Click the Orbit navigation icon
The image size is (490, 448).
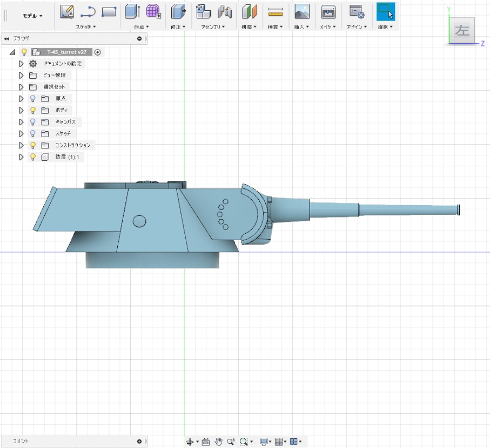(190, 442)
